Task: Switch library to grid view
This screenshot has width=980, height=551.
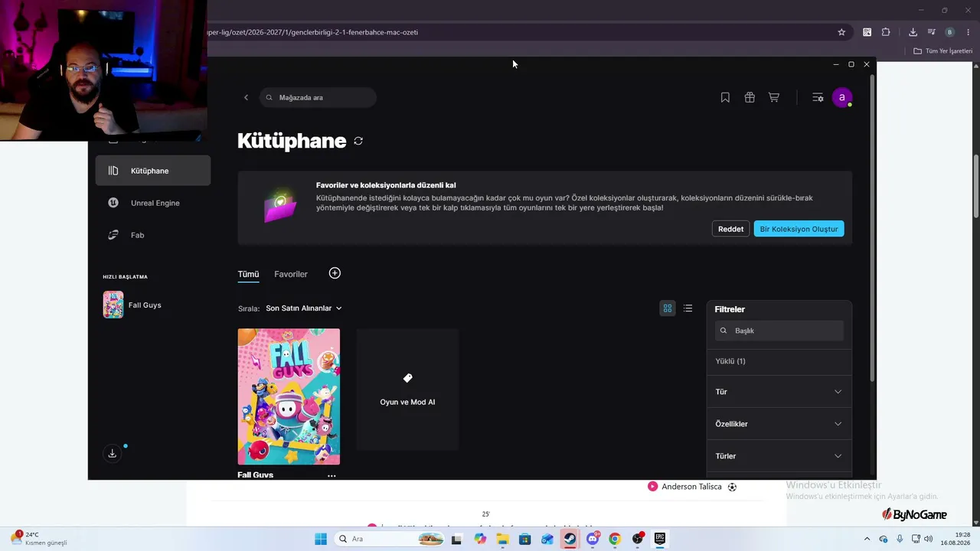Action: click(668, 308)
